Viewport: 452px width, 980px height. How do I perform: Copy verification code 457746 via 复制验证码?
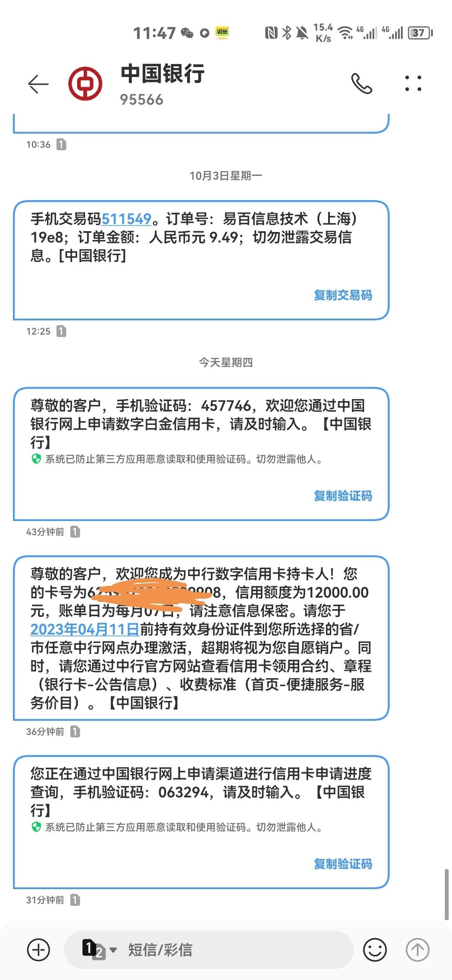coord(343,496)
